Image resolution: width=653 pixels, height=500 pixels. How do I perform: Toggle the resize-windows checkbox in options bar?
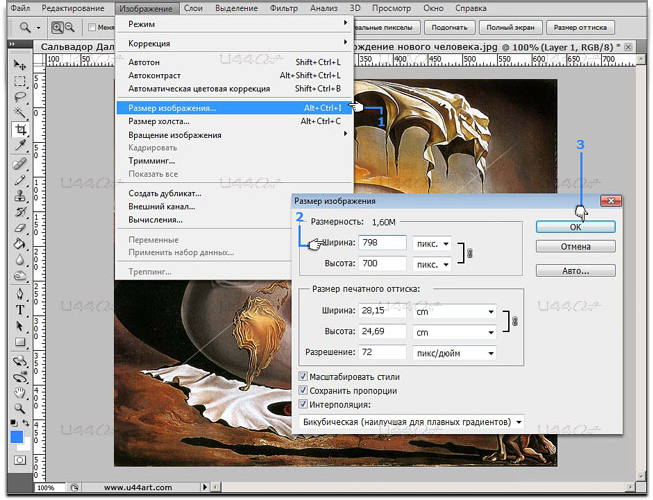[92, 27]
